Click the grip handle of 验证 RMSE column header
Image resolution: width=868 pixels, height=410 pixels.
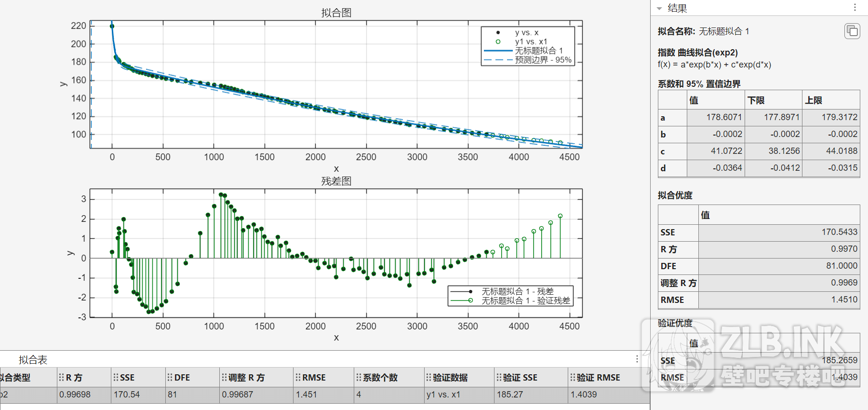(x=572, y=377)
